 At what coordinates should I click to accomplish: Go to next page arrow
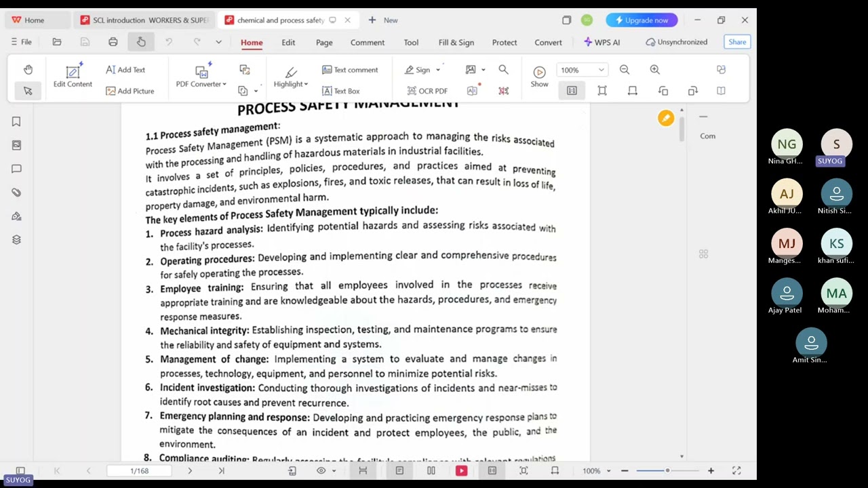(190, 470)
